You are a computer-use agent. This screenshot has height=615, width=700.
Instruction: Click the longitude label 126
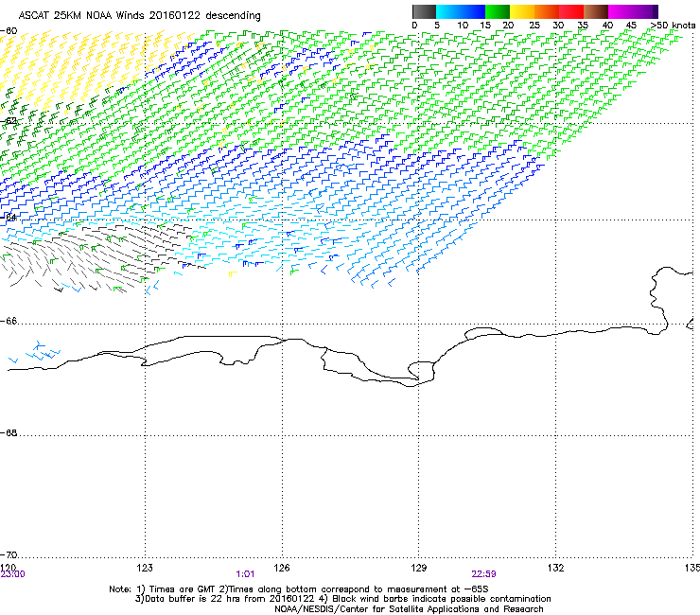(282, 567)
